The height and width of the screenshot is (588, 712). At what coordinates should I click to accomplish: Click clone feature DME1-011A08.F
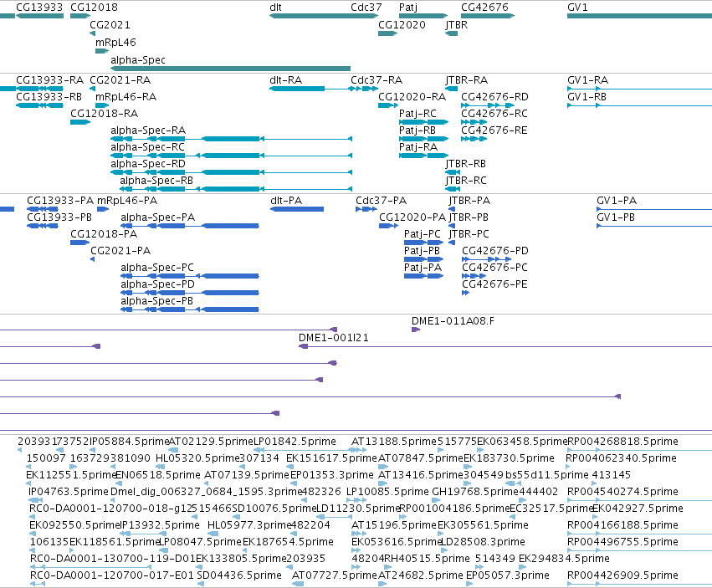[x=416, y=330]
